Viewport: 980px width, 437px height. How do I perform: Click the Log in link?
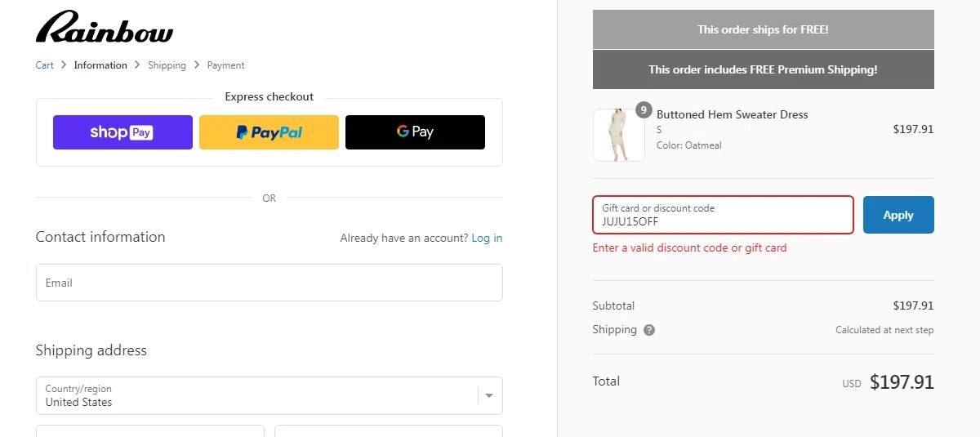click(487, 239)
